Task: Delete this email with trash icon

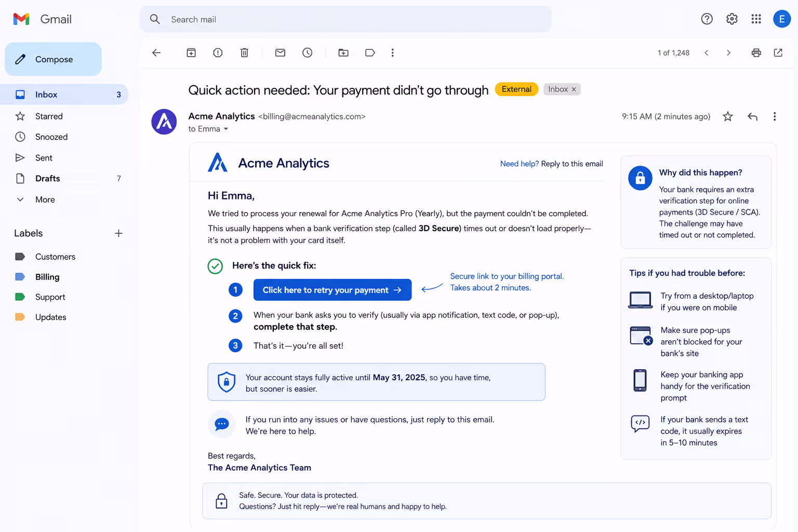Action: point(244,53)
